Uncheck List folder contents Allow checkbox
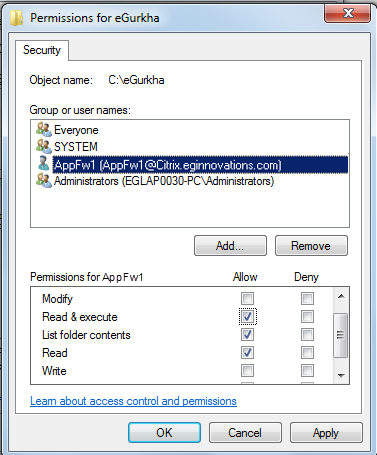Viewport: 377px width, 455px height. tap(247, 334)
